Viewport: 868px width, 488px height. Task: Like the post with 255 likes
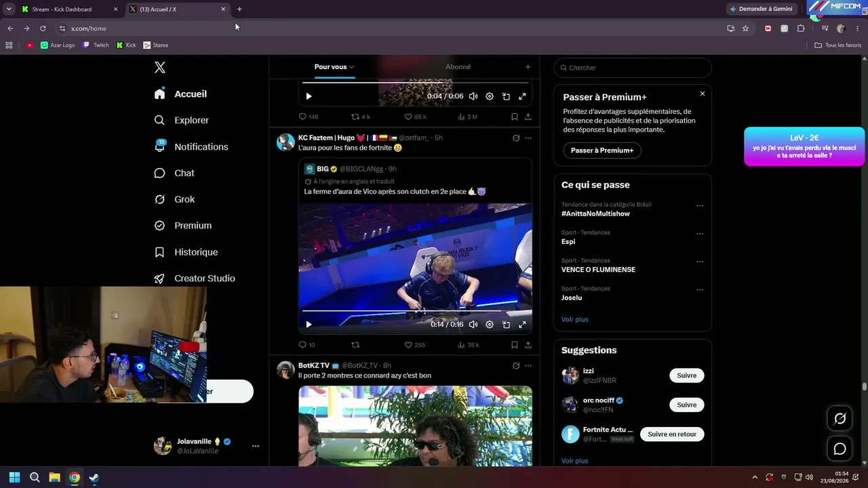[414, 345]
